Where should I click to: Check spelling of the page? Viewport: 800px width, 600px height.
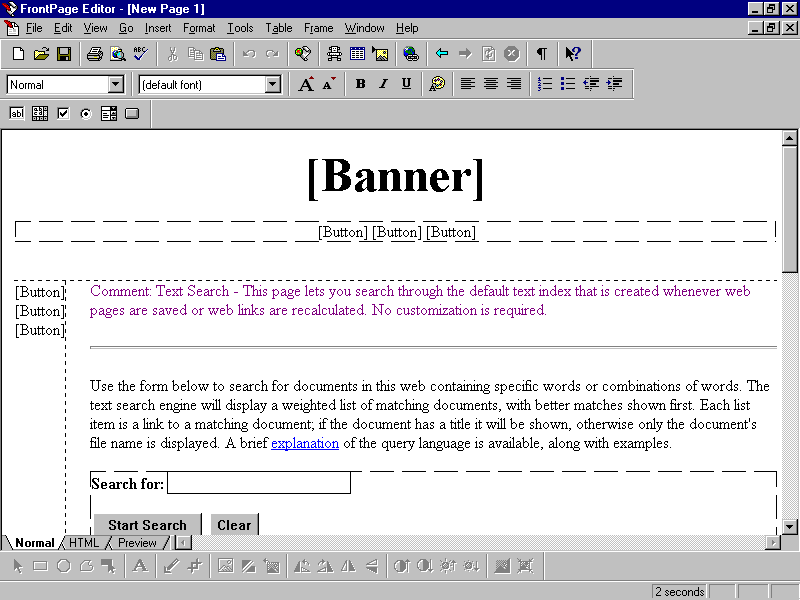[140, 54]
